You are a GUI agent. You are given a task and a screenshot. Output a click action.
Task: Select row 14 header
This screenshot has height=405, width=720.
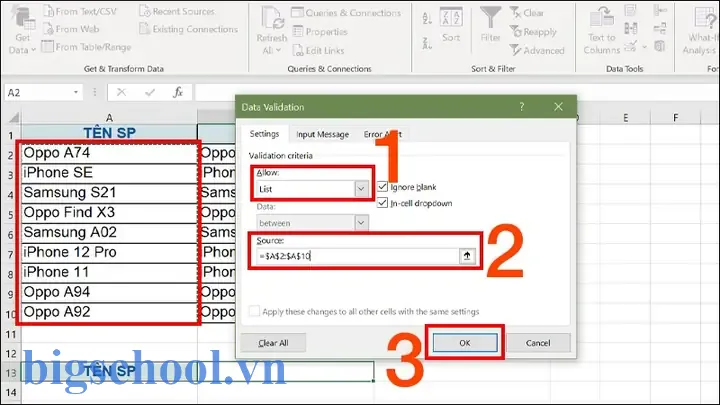[11, 393]
